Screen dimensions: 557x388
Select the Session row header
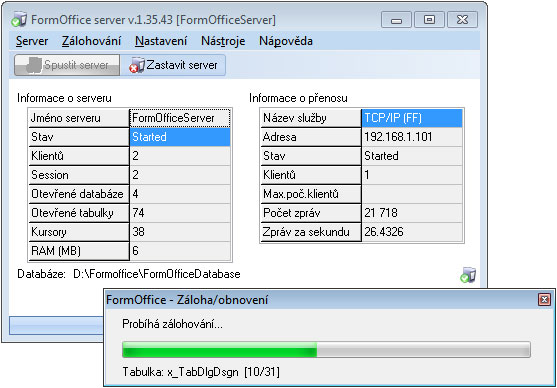79,175
